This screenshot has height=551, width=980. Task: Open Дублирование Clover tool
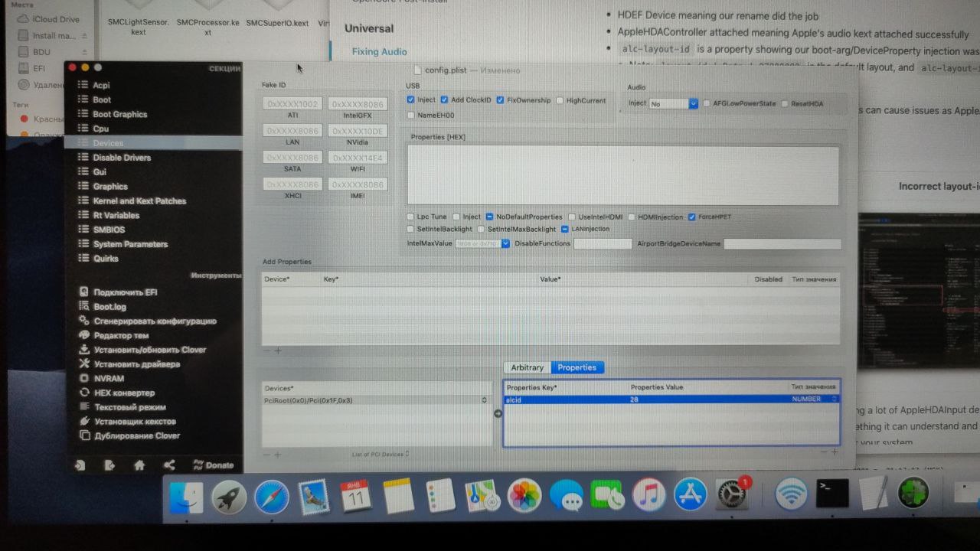[x=136, y=436]
